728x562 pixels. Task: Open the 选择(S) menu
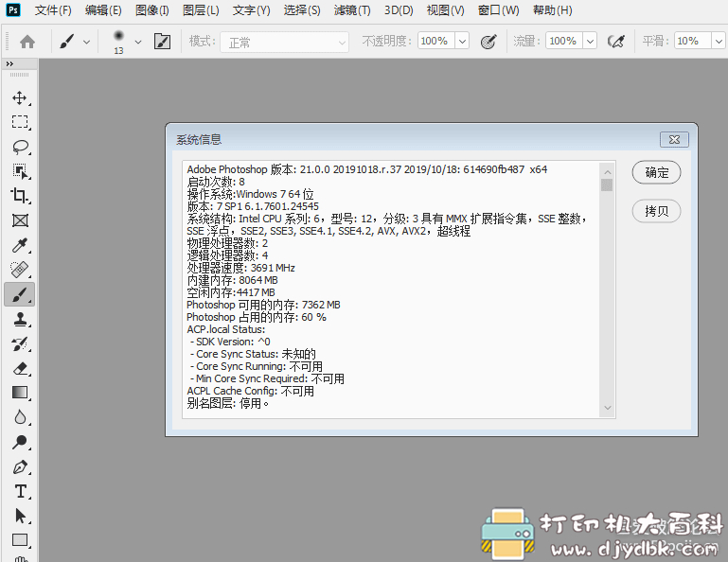coord(302,10)
